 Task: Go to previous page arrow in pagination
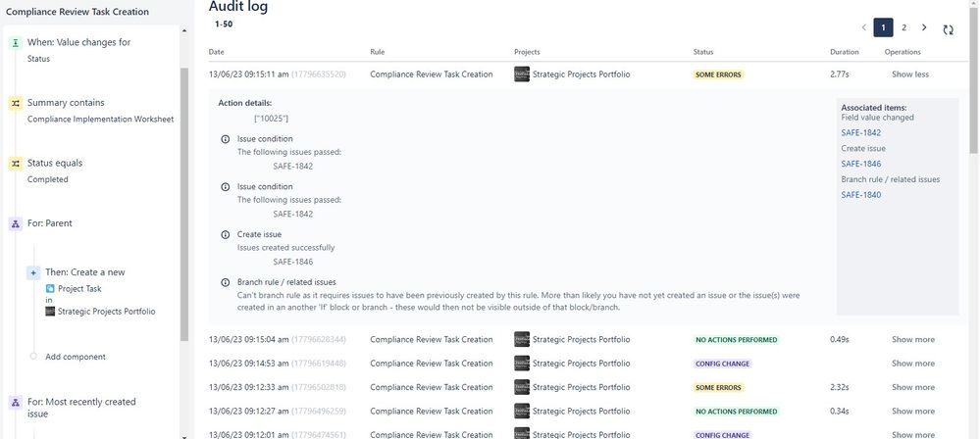(x=863, y=27)
